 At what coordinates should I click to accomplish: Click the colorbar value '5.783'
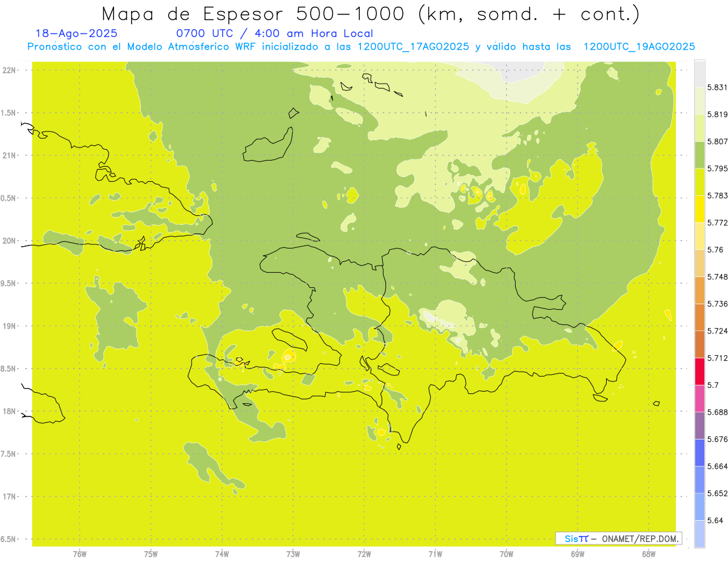pyautogui.click(x=717, y=196)
